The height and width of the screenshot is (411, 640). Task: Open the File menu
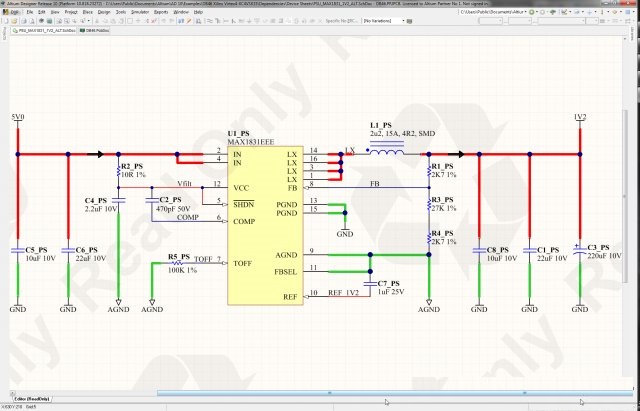tap(30, 12)
